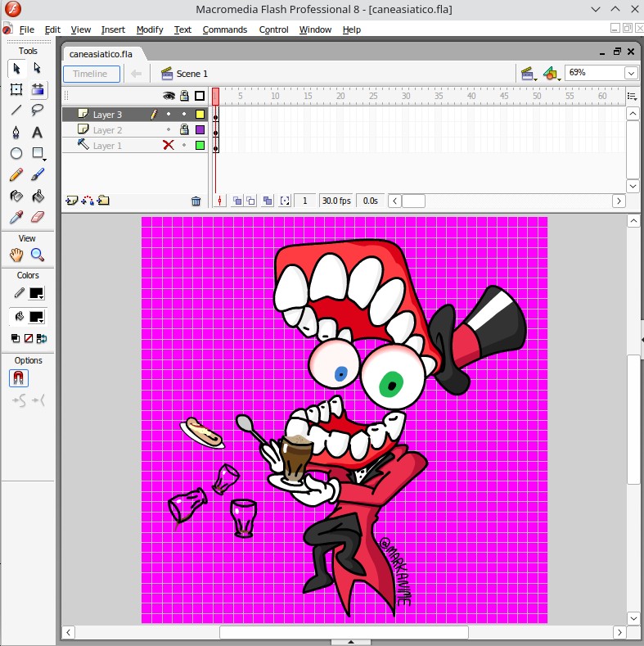644x646 pixels.
Task: Open the Control menu
Action: [273, 29]
